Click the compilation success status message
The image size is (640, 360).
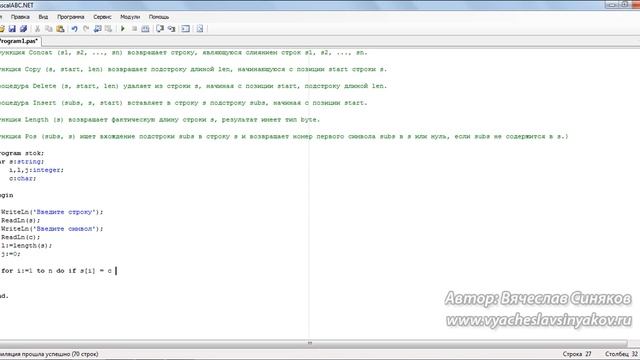point(49,354)
